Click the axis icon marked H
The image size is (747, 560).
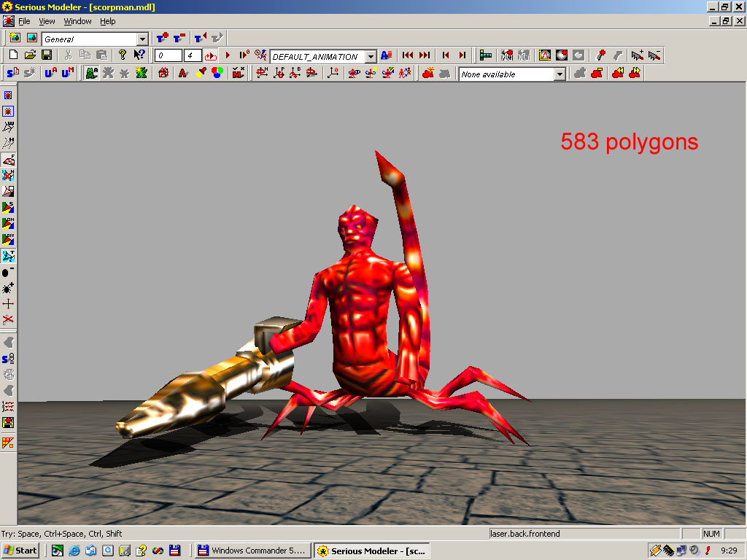pyautogui.click(x=262, y=73)
